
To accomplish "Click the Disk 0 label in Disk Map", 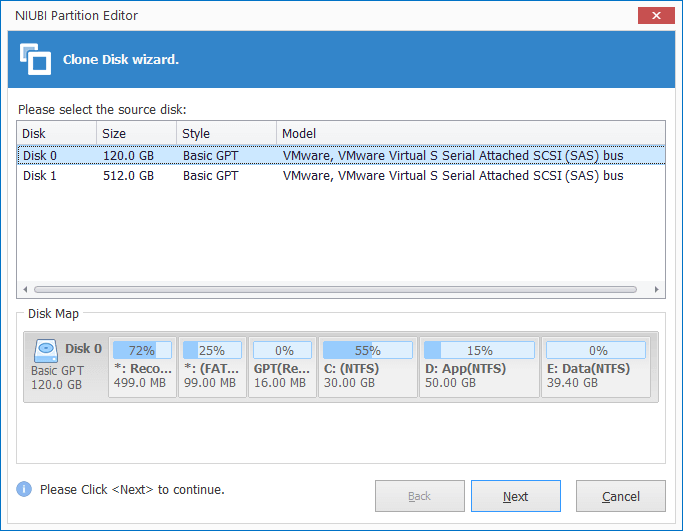I will tap(83, 348).
